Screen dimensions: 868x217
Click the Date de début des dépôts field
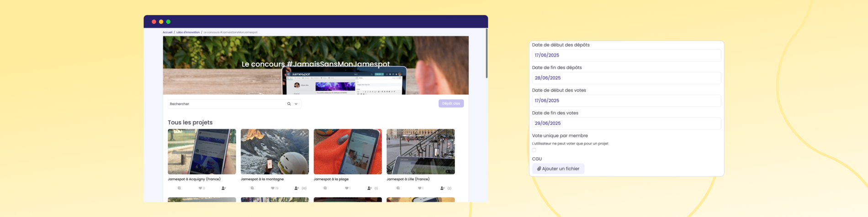coord(626,55)
